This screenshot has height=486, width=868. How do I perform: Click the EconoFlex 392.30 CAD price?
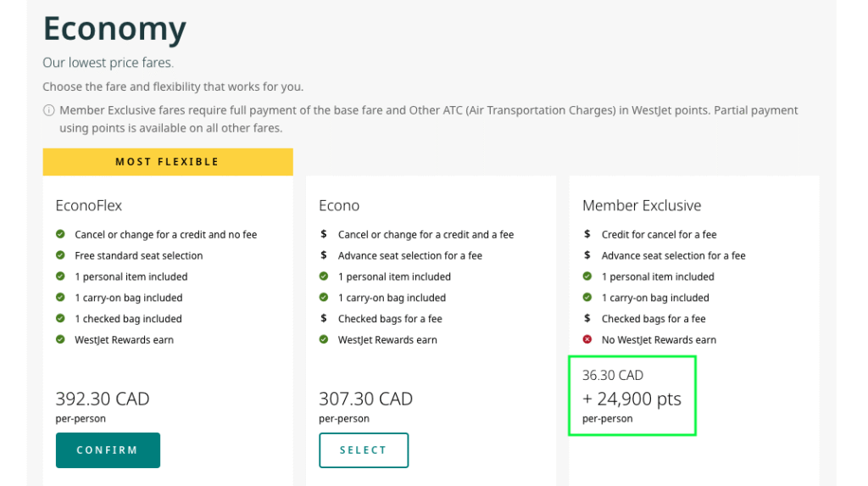click(103, 399)
